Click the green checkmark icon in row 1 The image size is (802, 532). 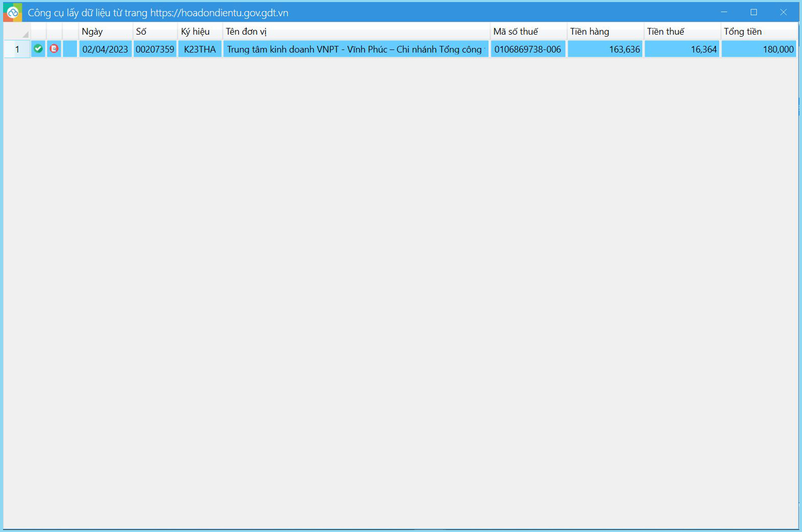point(38,49)
